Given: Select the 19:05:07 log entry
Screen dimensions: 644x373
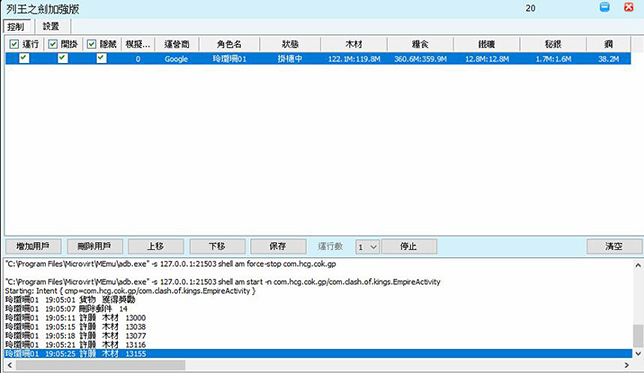Looking at the screenshot, I should click(x=66, y=309).
